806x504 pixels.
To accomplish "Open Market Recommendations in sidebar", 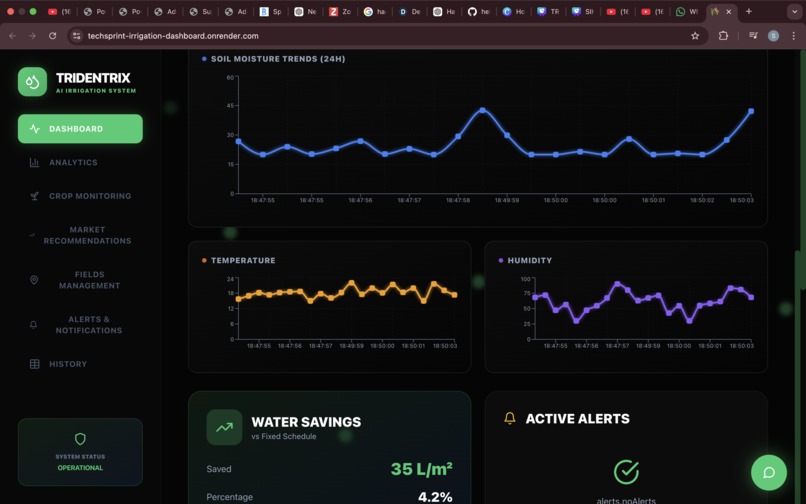I will [80, 235].
